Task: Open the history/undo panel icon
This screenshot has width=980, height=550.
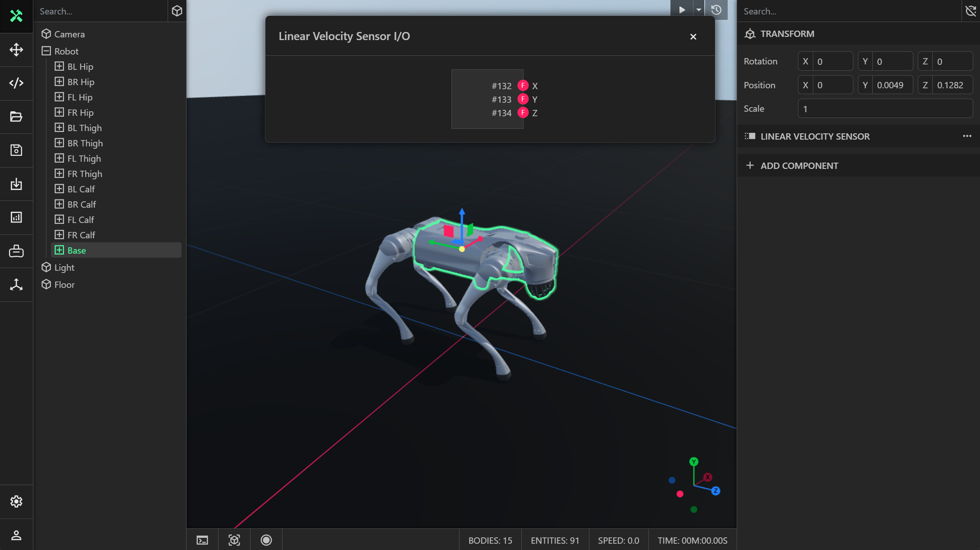Action: coord(716,10)
